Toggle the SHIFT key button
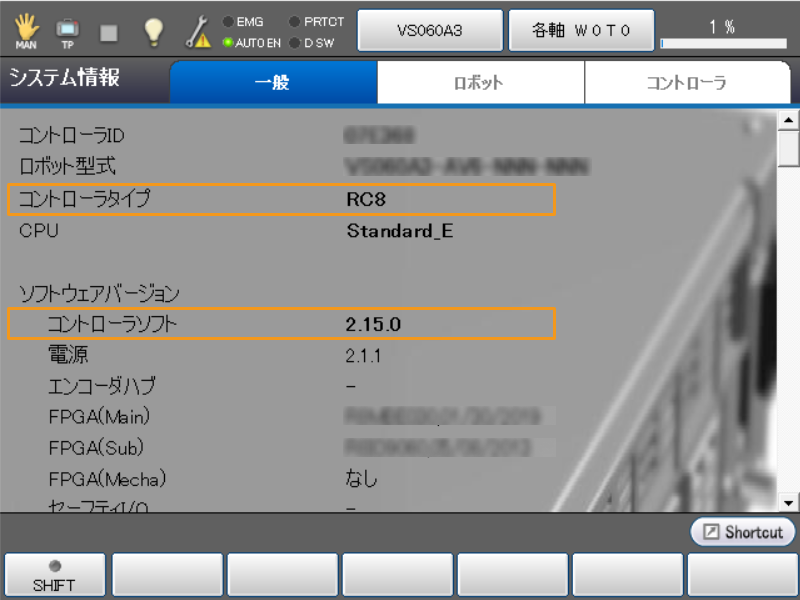Screen dimensions: 800x600 [x=55, y=576]
